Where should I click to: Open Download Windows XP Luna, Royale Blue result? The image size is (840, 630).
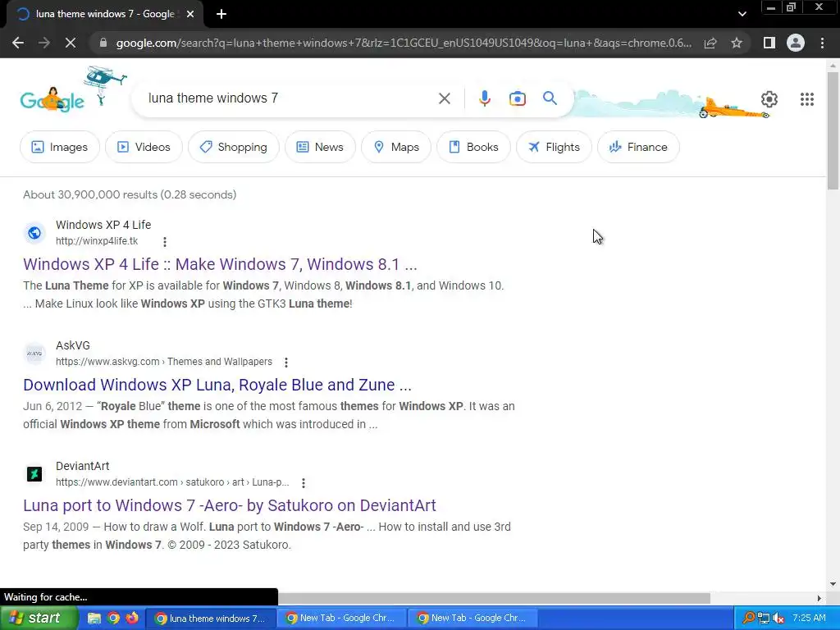tap(217, 385)
